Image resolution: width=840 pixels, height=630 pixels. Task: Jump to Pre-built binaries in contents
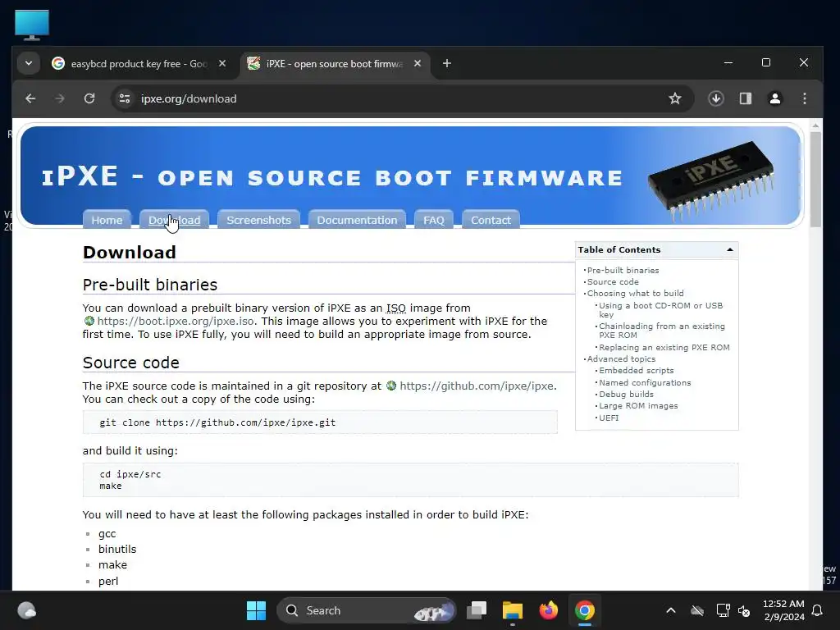pyautogui.click(x=623, y=270)
